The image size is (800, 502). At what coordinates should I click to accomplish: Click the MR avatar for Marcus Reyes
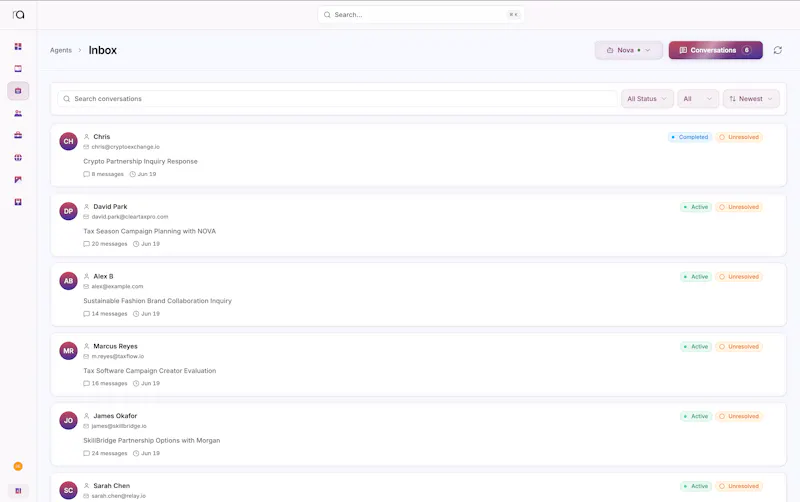pos(68,351)
